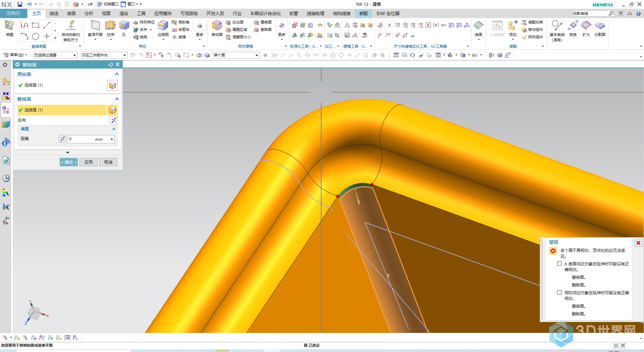The image size is (644, 352).
Task: Collapse the 偏置 section
Action: click(x=114, y=129)
